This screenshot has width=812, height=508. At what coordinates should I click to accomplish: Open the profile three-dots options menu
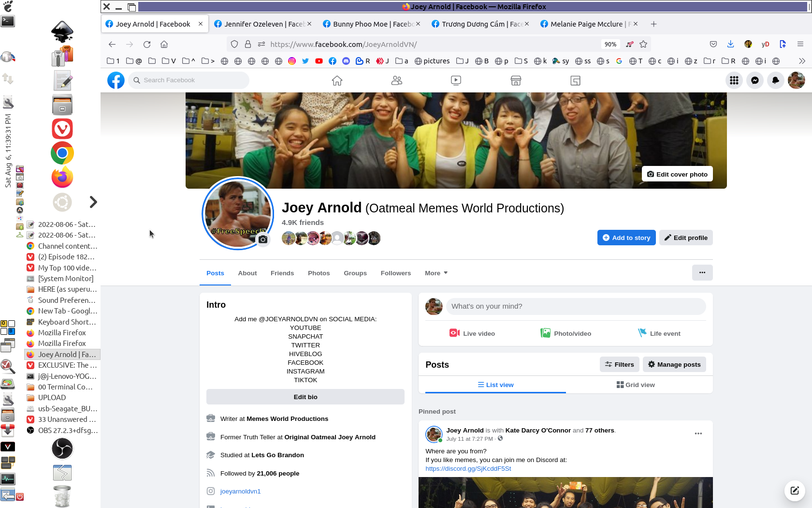702,273
